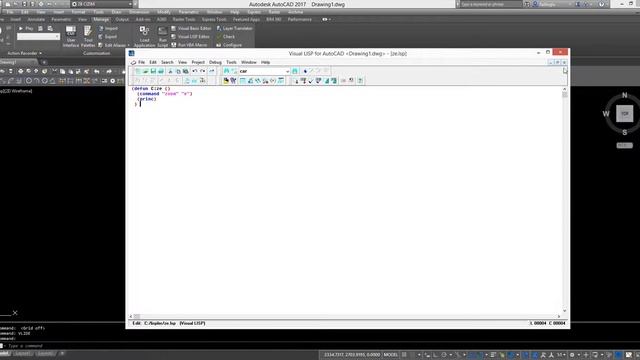This screenshot has width=640, height=360.
Task: Toggle Clean Screen icon in status bar
Action: click(629, 355)
